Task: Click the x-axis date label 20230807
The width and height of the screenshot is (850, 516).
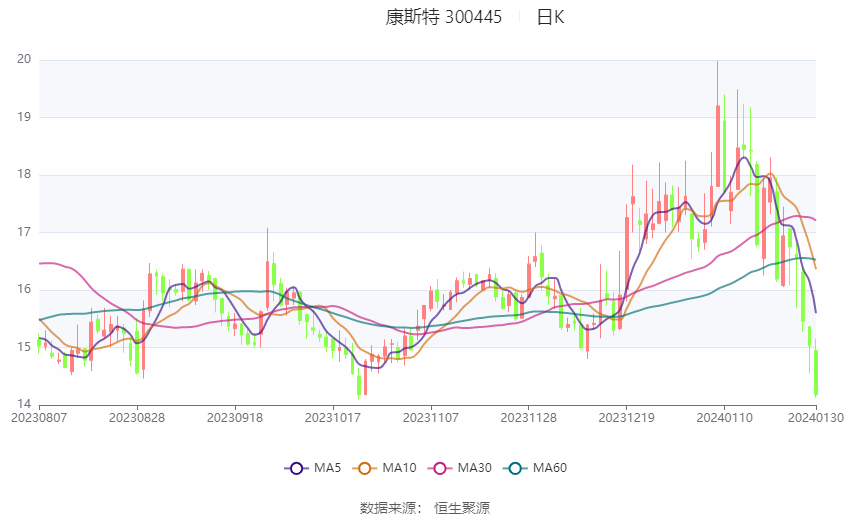Action: 39,418
